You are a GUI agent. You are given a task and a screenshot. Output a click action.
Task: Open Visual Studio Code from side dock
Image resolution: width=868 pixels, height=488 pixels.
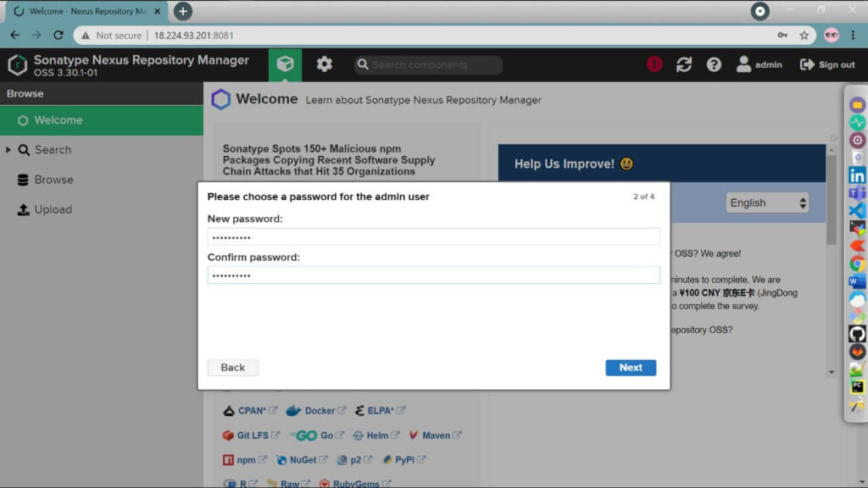tap(857, 210)
